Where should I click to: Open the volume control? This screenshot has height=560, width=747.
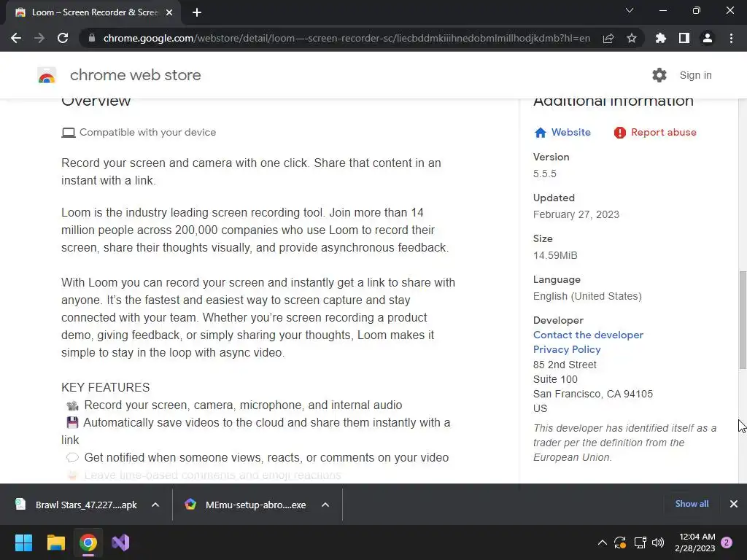point(658,542)
